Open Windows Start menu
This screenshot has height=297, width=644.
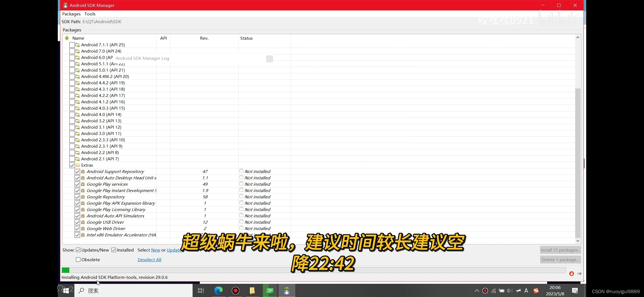[x=66, y=291]
